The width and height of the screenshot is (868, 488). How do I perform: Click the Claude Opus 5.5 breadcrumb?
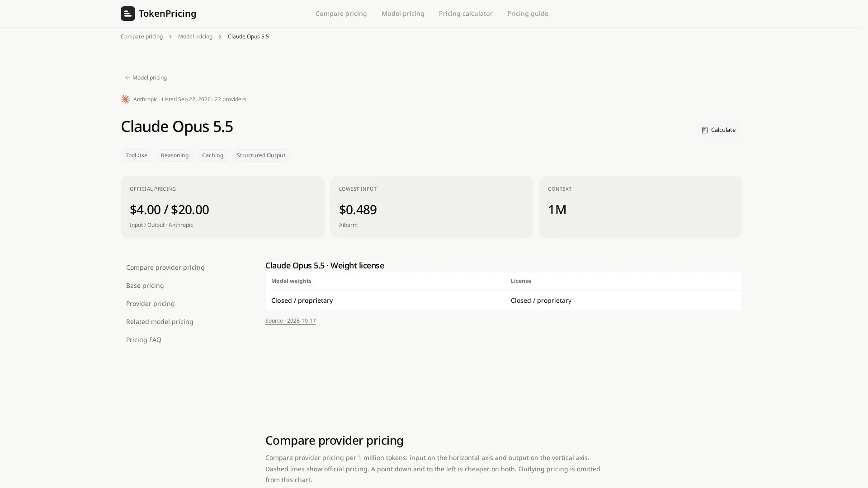click(248, 37)
